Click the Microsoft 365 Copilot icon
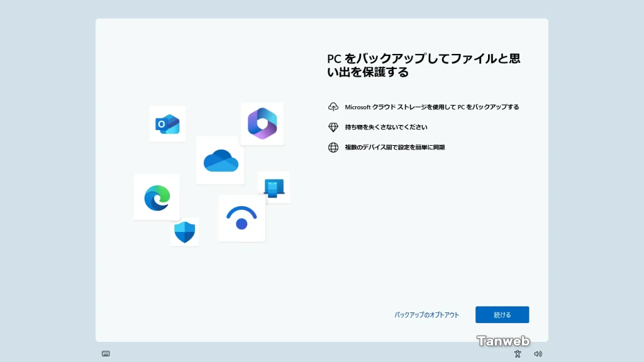Viewport: 644px width, 362px height. point(262,124)
